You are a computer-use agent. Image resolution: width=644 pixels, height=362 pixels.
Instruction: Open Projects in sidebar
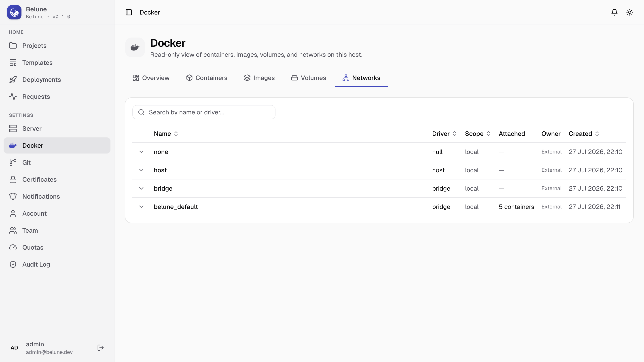coord(57,45)
